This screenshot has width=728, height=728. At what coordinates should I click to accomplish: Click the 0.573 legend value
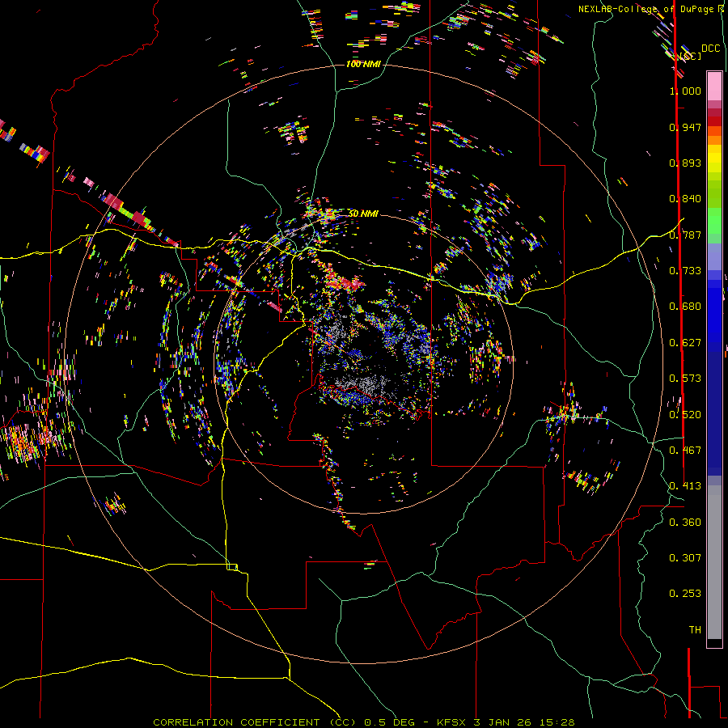click(x=685, y=379)
